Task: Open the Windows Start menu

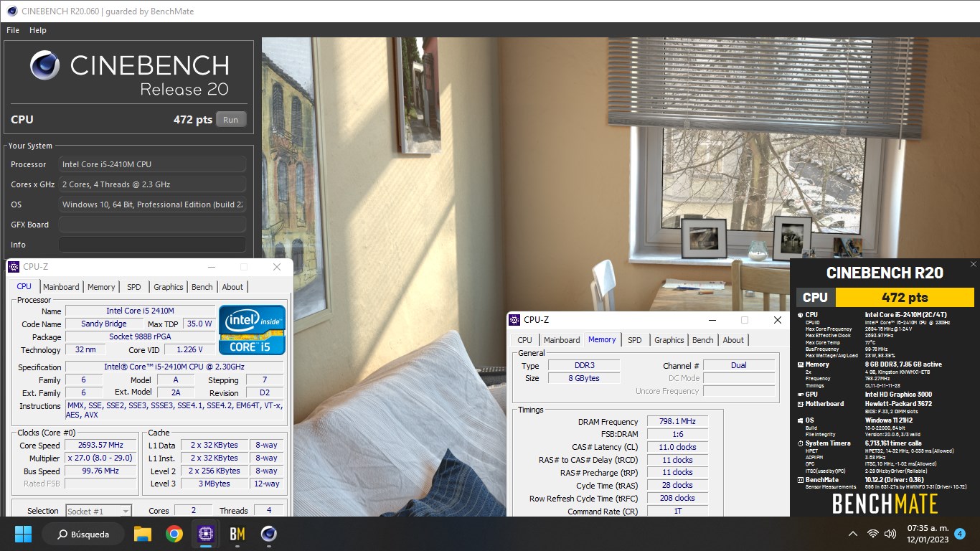Action: (x=23, y=534)
